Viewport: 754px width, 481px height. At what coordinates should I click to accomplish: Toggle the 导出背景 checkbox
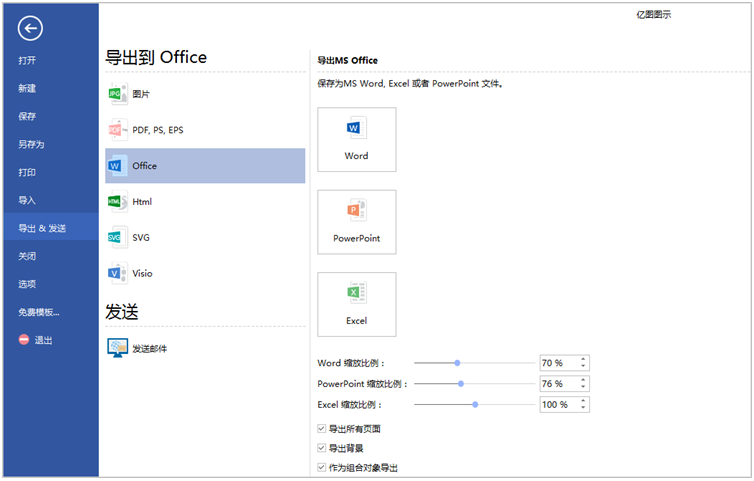pos(322,448)
